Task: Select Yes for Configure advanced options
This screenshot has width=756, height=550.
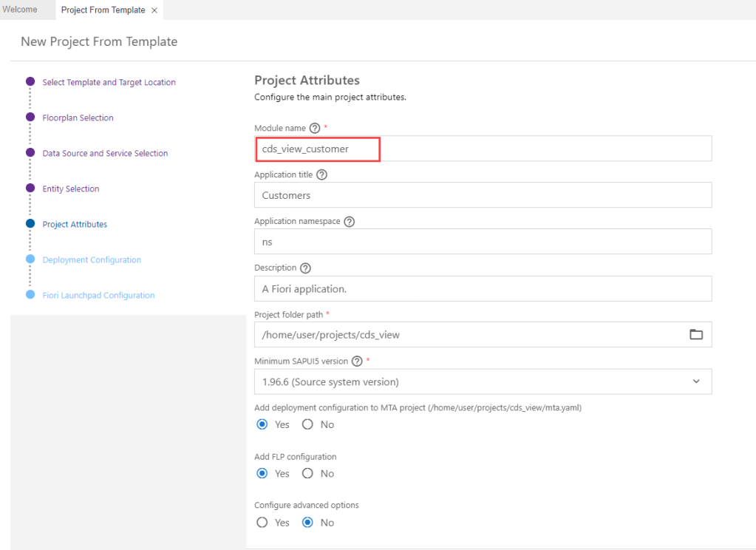Action: click(262, 523)
